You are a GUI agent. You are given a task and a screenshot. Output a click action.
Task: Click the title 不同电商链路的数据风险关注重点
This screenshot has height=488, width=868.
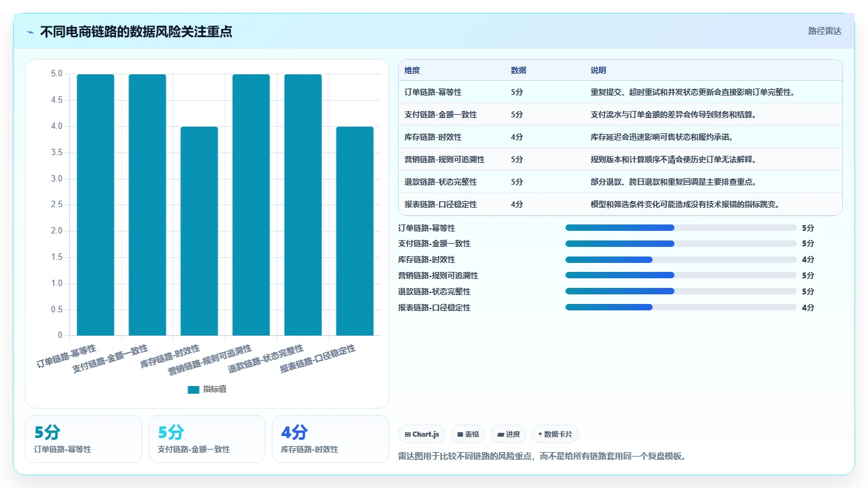point(136,31)
